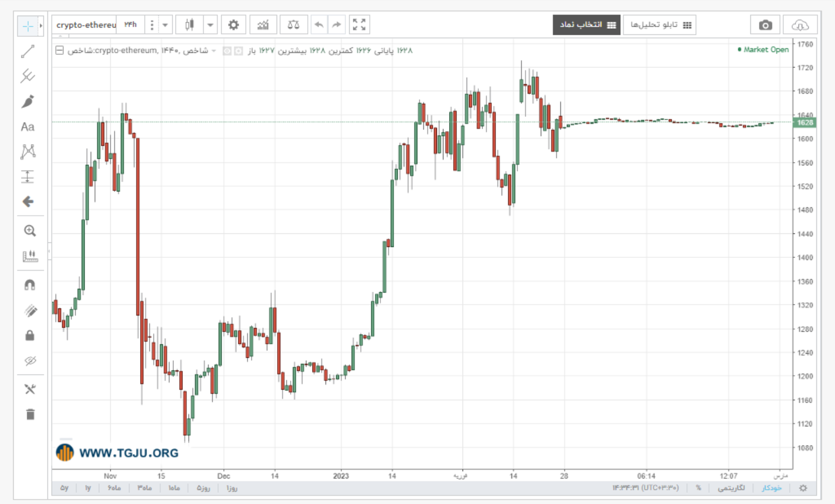The height and width of the screenshot is (504, 835).
Task: Select the 1y time range
Action: [88, 488]
